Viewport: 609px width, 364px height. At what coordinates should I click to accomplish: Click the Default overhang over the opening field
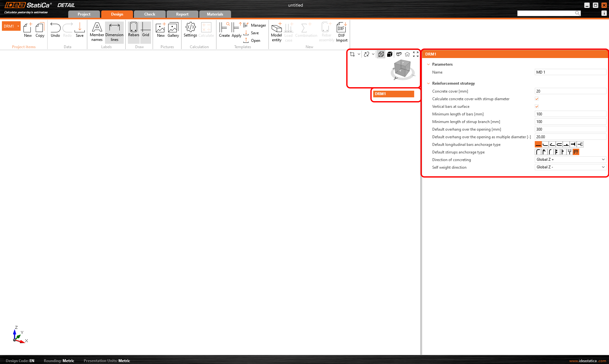coord(570,129)
